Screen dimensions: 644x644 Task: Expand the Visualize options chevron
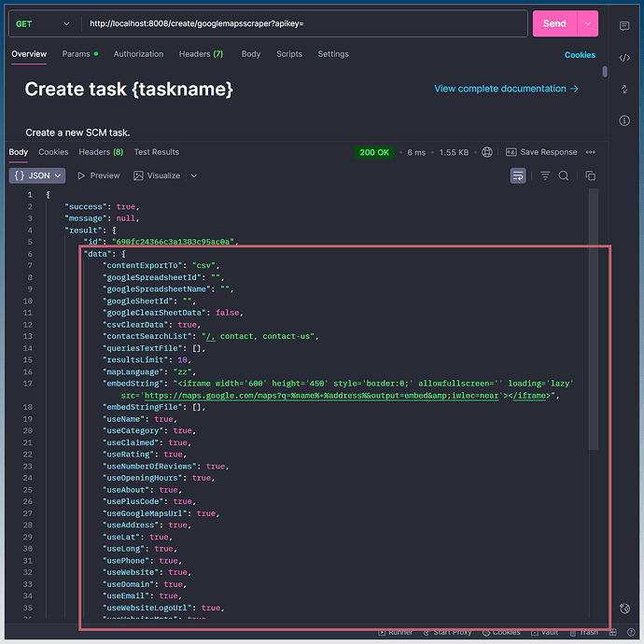194,175
